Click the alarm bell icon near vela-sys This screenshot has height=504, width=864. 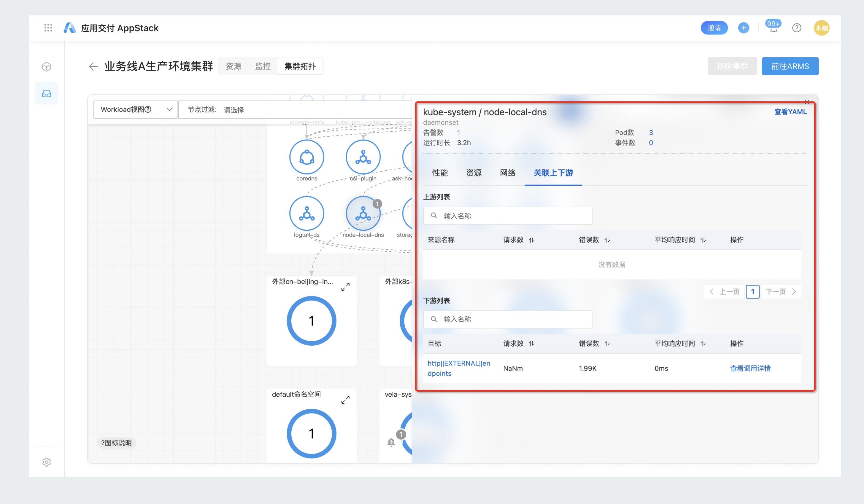[391, 442]
